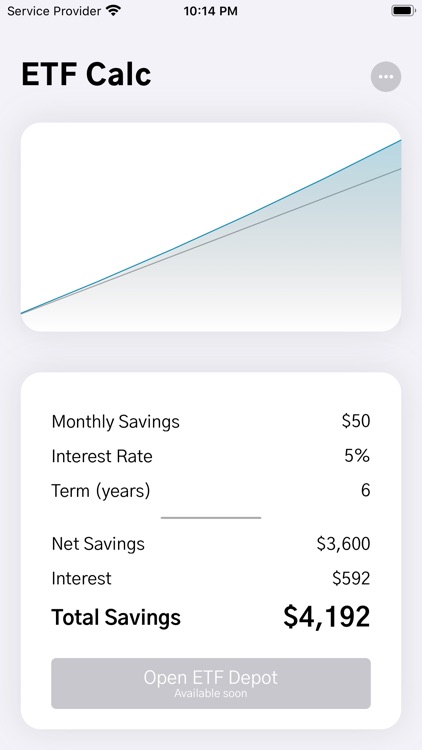The width and height of the screenshot is (422, 750).
Task: Tap the Wi-Fi status icon
Action: (x=113, y=11)
